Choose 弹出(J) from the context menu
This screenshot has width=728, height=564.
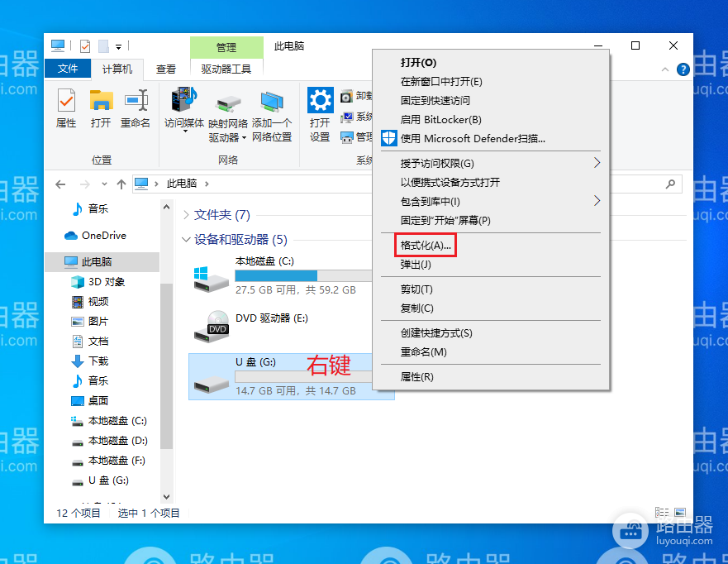[491, 265]
